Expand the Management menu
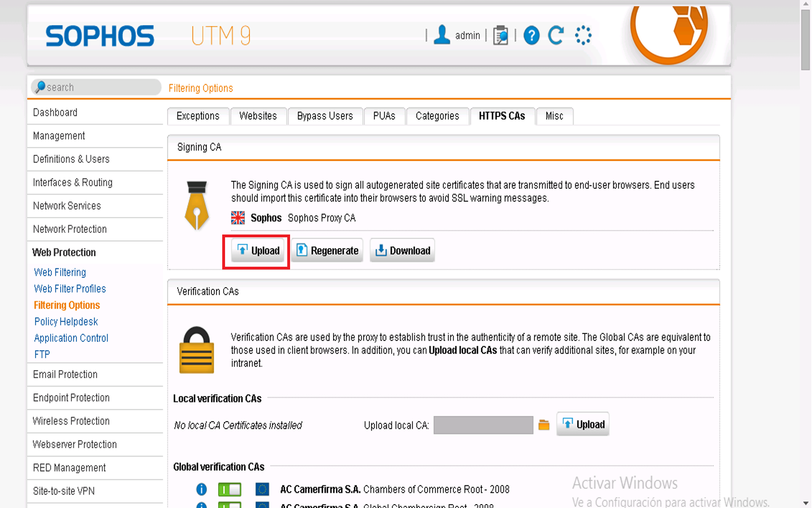812x508 pixels. [95, 136]
